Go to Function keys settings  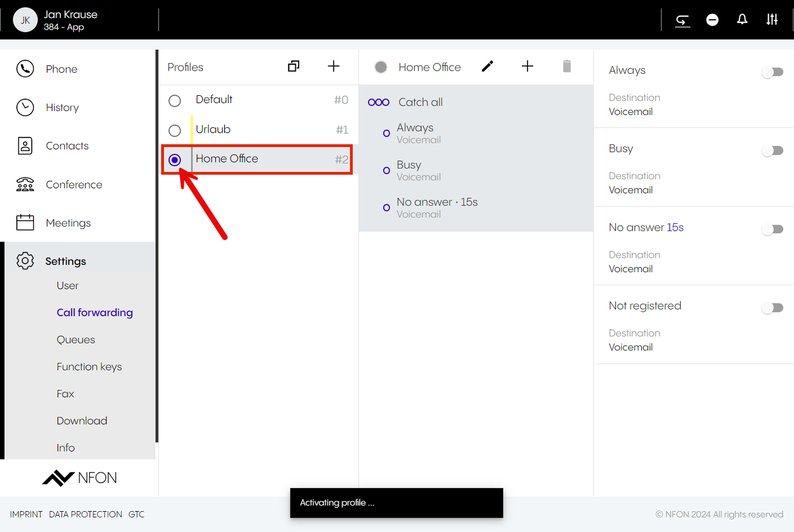[89, 366]
